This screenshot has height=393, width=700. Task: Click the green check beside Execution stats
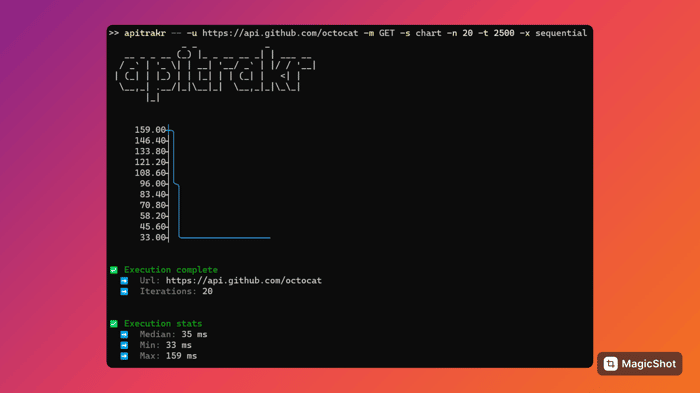click(x=114, y=323)
